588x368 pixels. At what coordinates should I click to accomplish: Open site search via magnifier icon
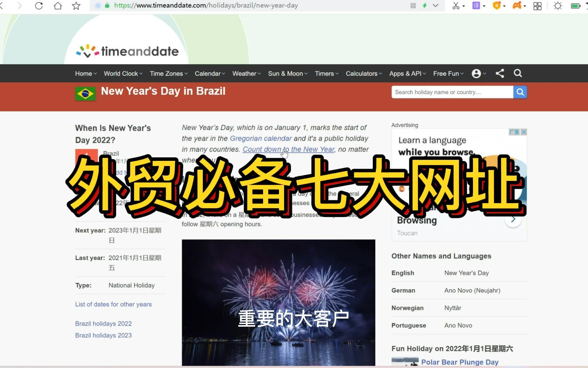pyautogui.click(x=518, y=73)
